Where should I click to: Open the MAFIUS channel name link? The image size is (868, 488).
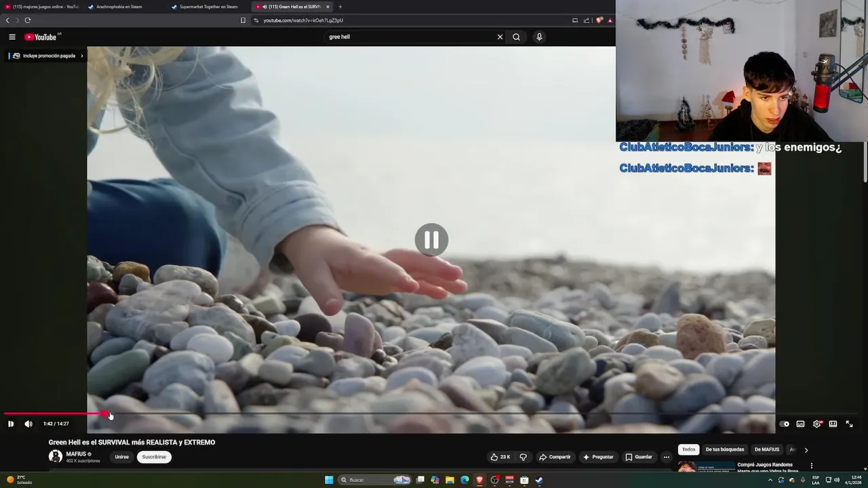point(76,454)
